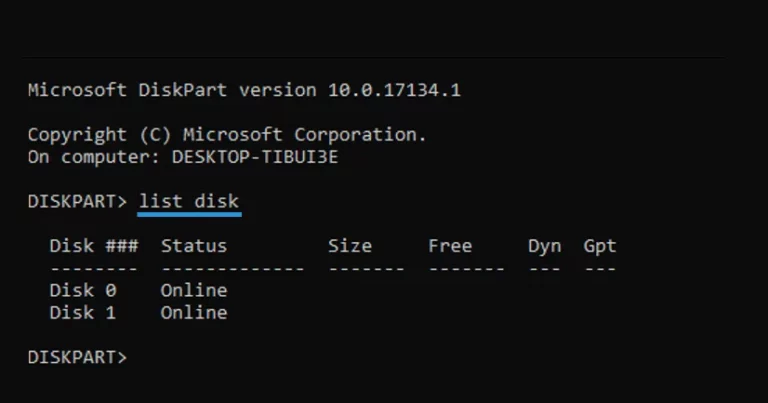Viewport: 768px width, 403px height.
Task: Select the 'Disk 1' row label
Action: [x=83, y=313]
